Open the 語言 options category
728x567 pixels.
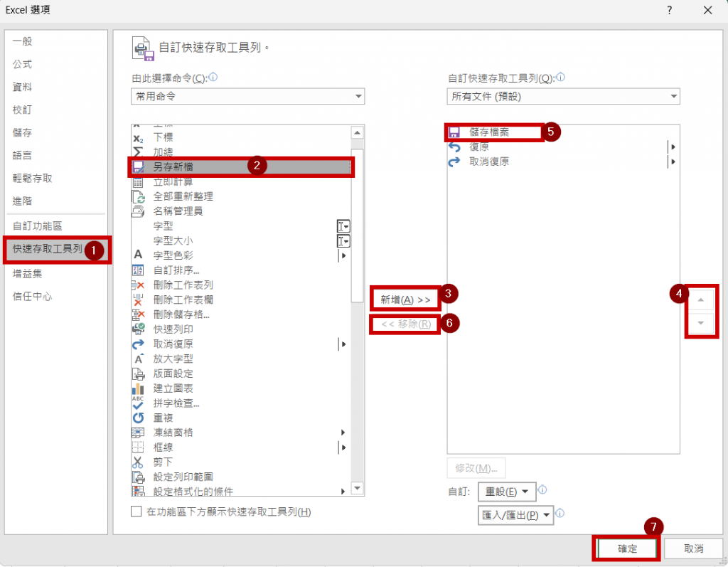click(x=22, y=155)
